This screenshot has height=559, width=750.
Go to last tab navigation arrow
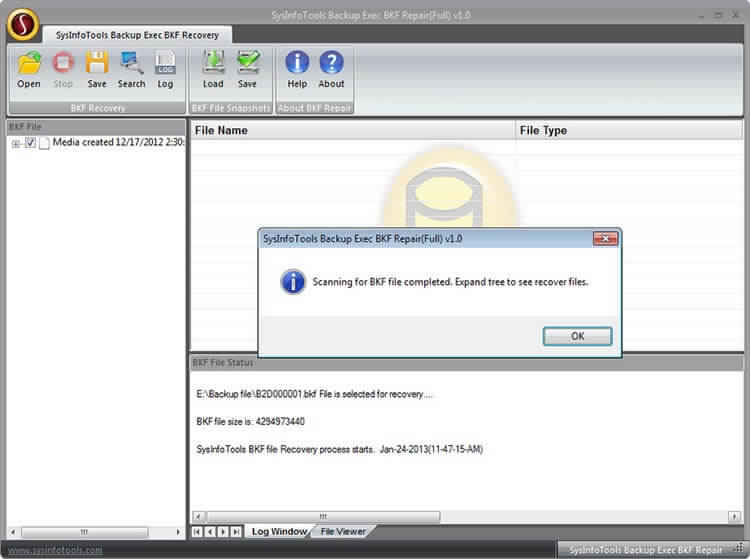(x=236, y=531)
